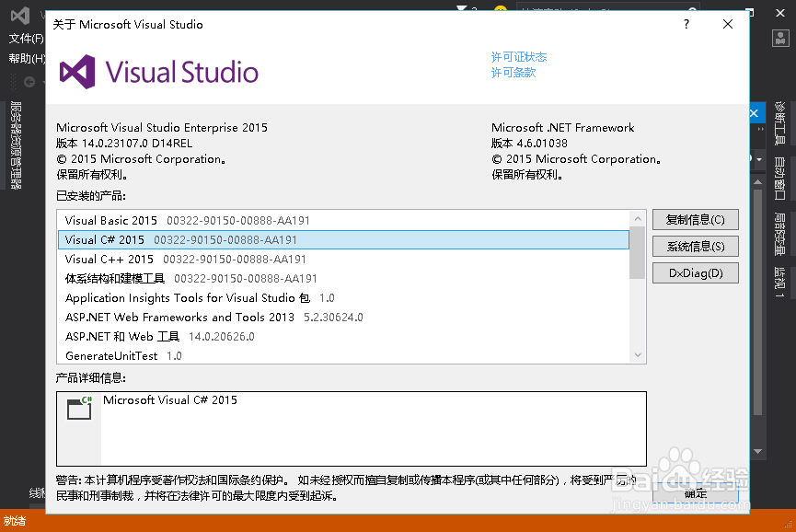
Task: Open the 局部变量 side tab
Action: point(779,234)
